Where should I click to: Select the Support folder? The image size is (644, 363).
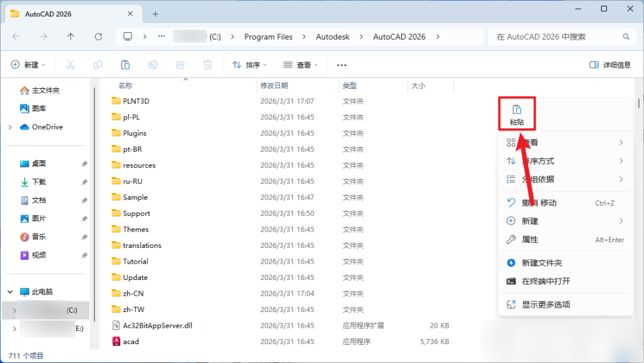[131, 213]
